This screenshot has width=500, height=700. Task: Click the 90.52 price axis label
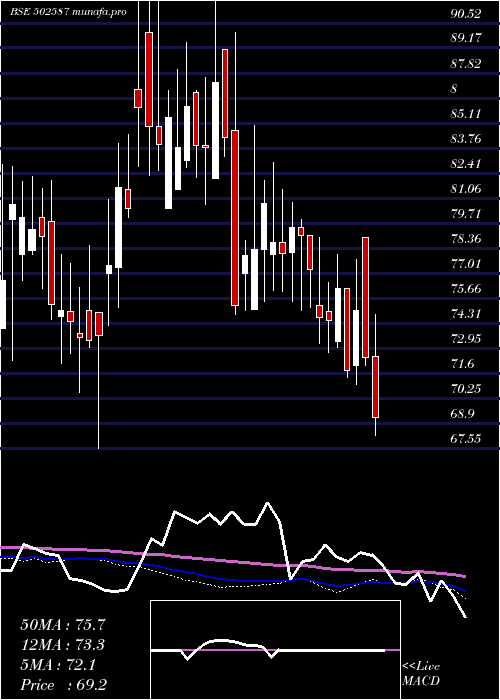[466, 14]
